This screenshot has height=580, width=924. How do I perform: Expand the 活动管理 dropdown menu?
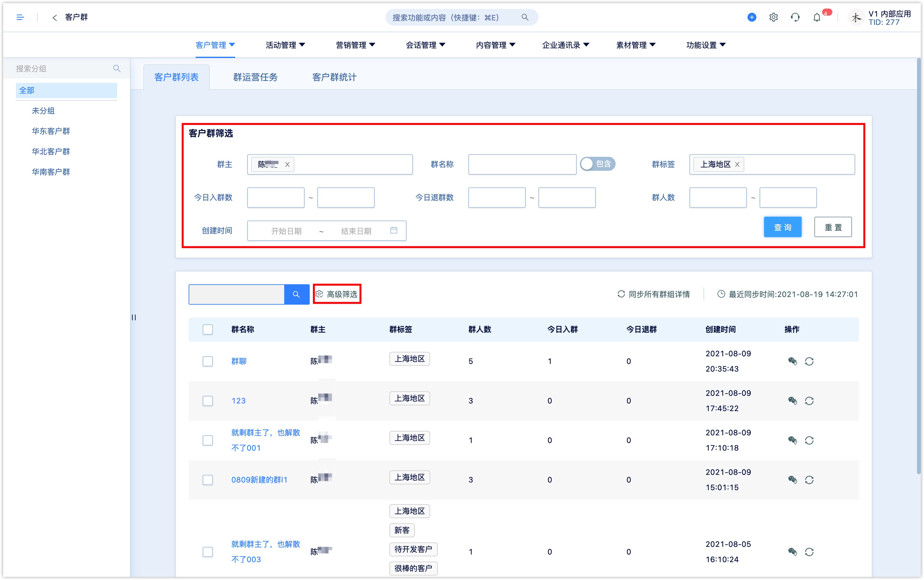point(285,45)
